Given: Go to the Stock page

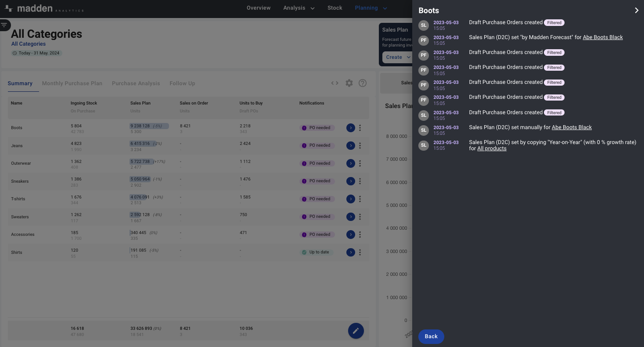Looking at the screenshot, I should point(335,8).
